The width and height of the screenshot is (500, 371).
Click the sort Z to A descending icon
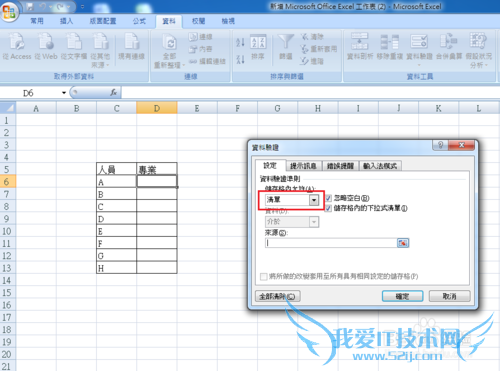[240, 59]
